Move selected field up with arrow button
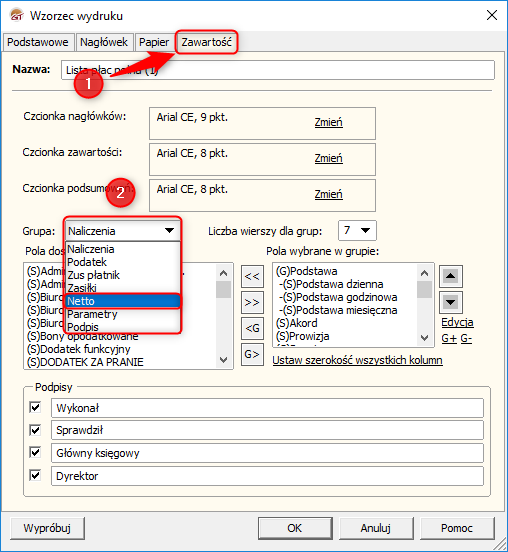The image size is (508, 552). click(451, 276)
